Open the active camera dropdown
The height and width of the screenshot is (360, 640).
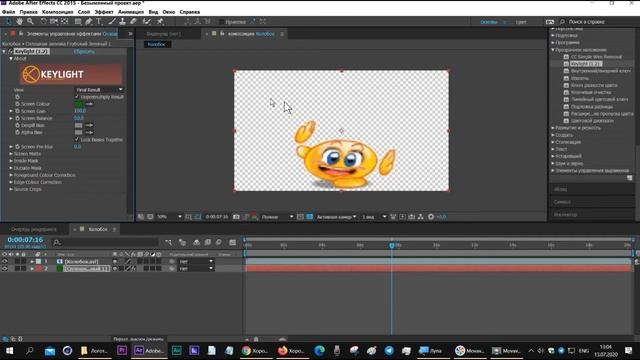click(336, 217)
